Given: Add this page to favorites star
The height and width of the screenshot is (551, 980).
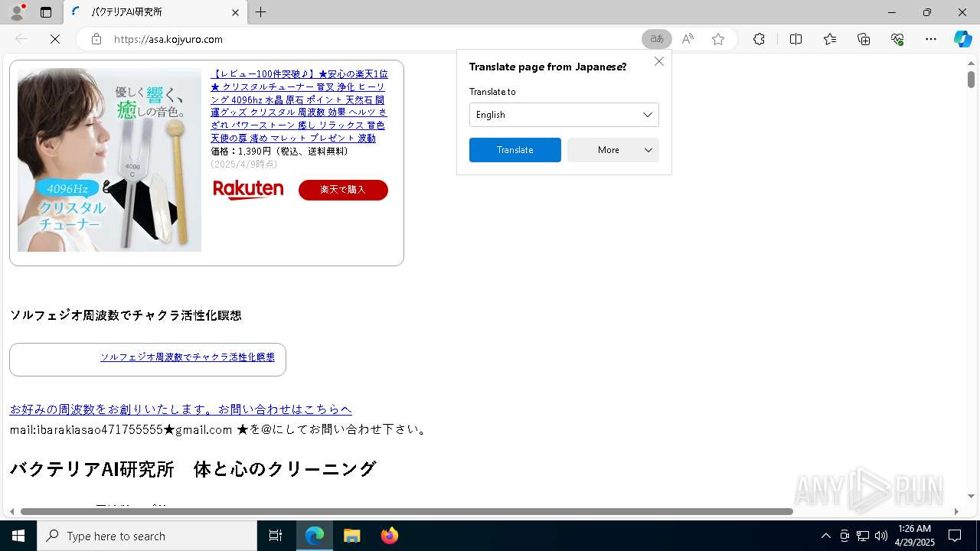Looking at the screenshot, I should (x=718, y=39).
